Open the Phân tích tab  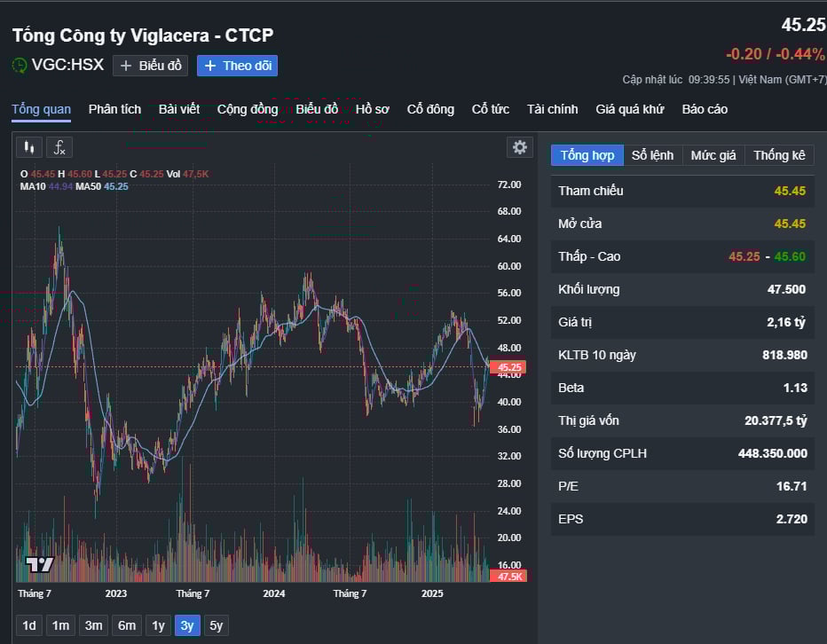[x=114, y=109]
